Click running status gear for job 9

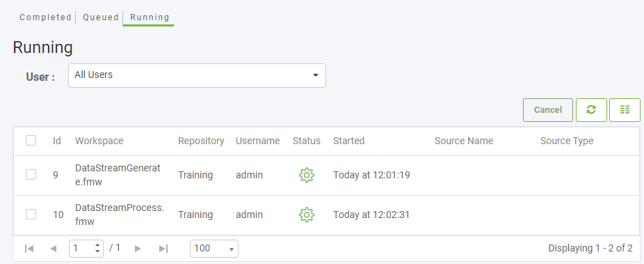(307, 175)
